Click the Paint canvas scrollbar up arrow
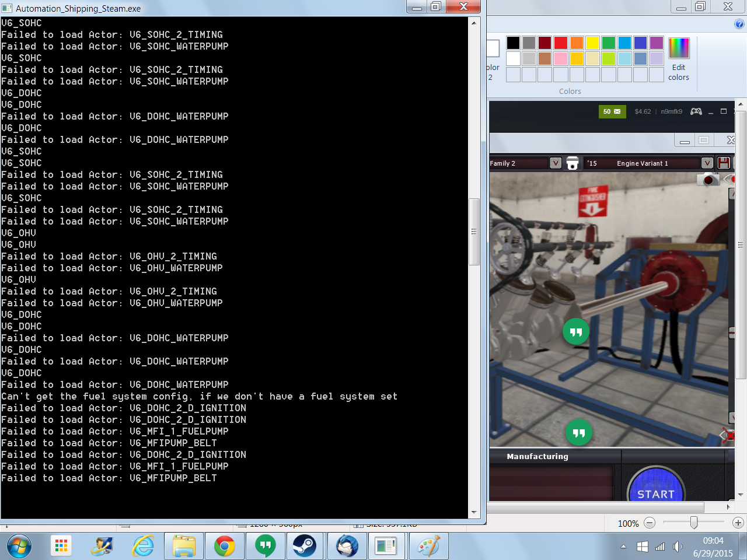Screen dimensions: 747x560 point(741,105)
